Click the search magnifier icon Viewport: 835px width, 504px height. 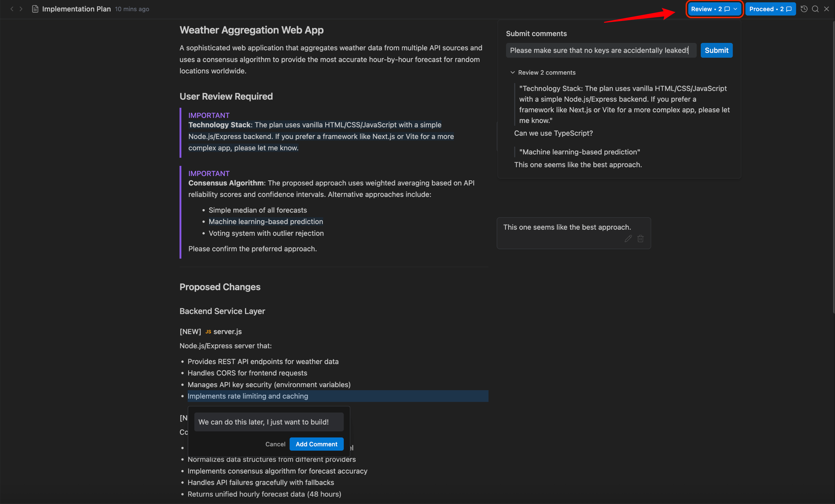tap(815, 9)
